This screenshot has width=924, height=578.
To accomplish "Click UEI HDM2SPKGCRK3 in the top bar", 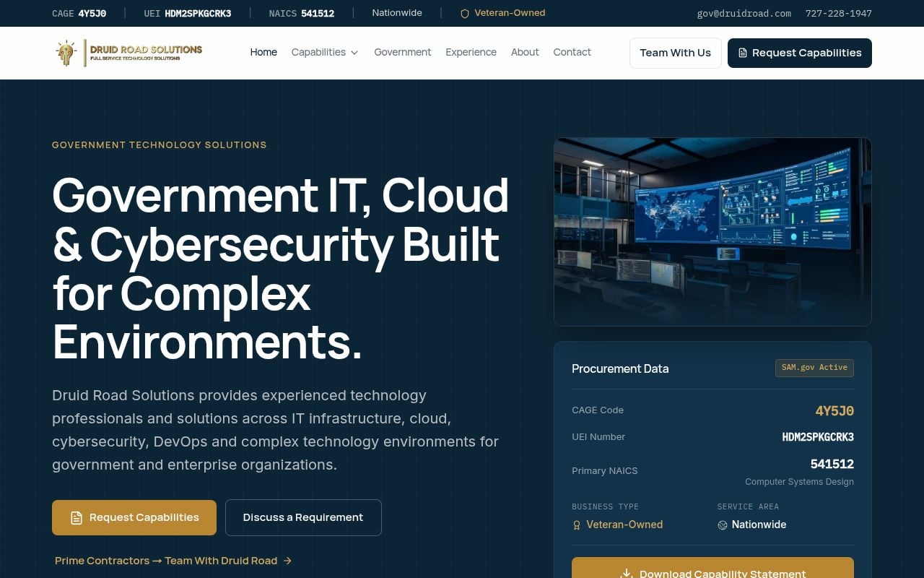I will pos(187,13).
